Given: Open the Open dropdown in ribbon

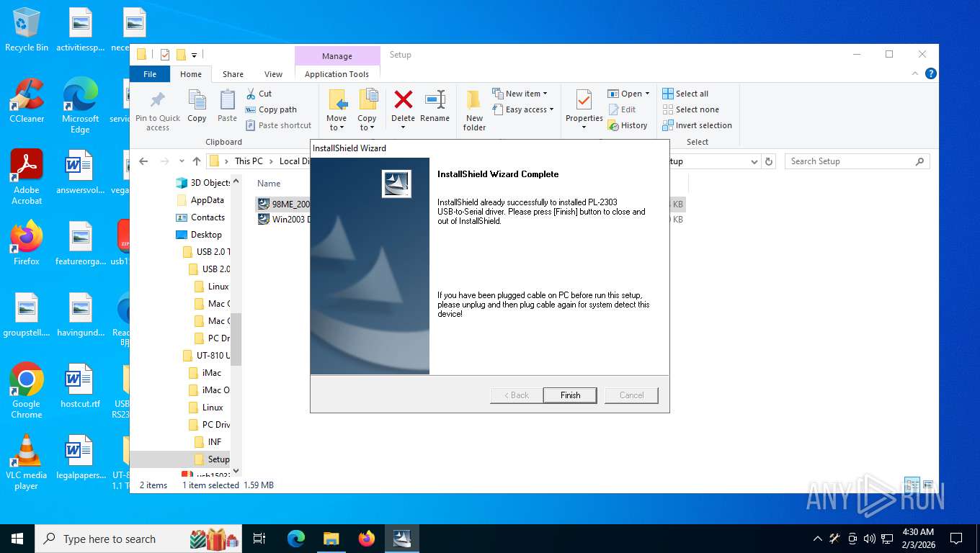Looking at the screenshot, I should pos(628,94).
